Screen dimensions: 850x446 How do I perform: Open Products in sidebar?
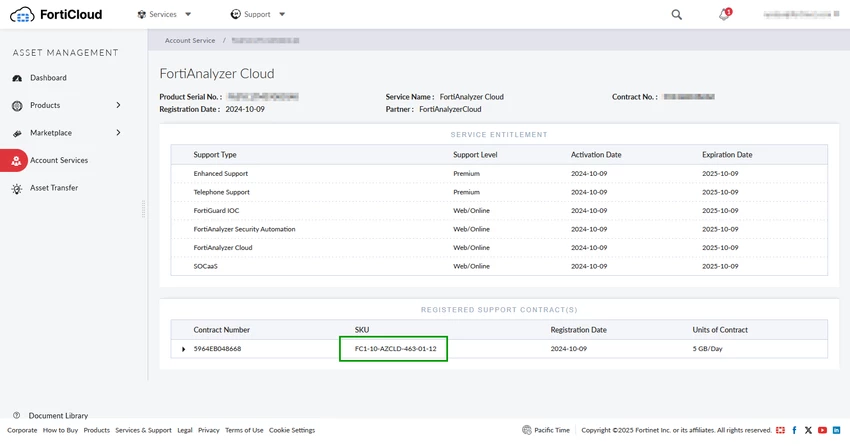(x=45, y=105)
